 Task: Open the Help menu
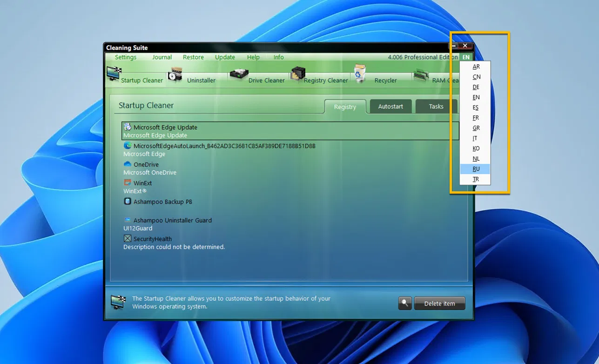tap(253, 57)
